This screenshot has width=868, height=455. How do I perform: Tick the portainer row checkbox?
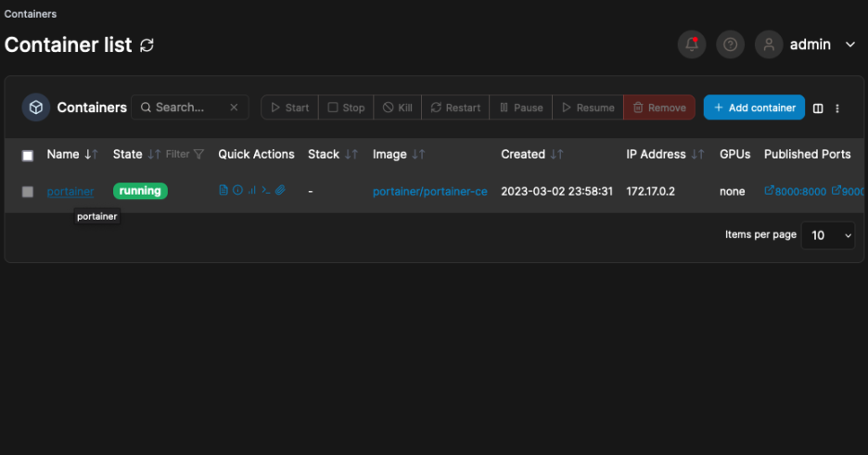(x=28, y=191)
